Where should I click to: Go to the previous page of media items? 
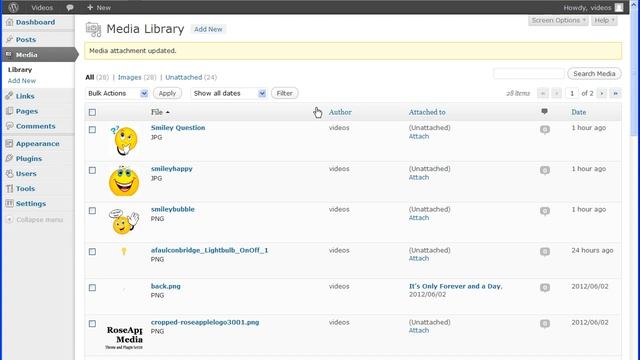pos(556,93)
